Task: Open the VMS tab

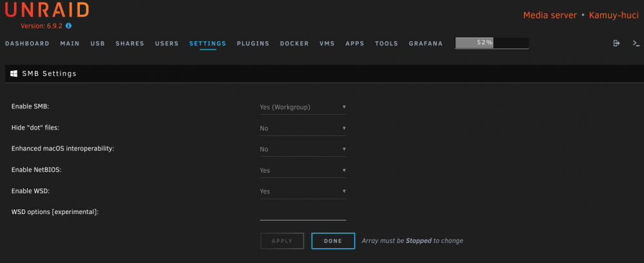Action: click(x=327, y=44)
